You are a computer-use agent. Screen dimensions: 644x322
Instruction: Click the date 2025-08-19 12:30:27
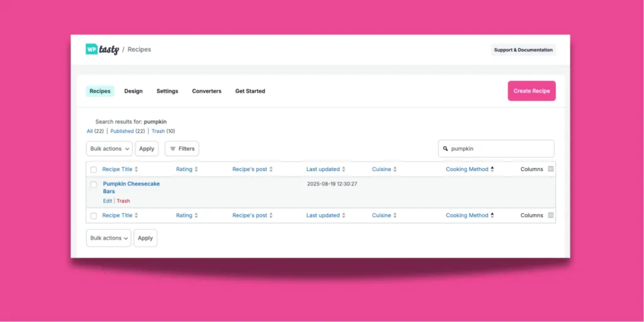click(332, 184)
